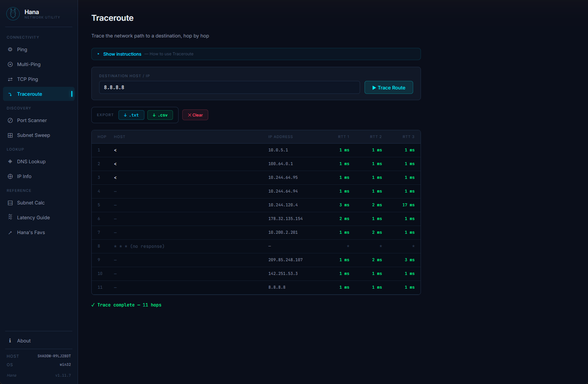Select IP address 142.251.53.3
The height and width of the screenshot is (384, 588).
point(283,274)
